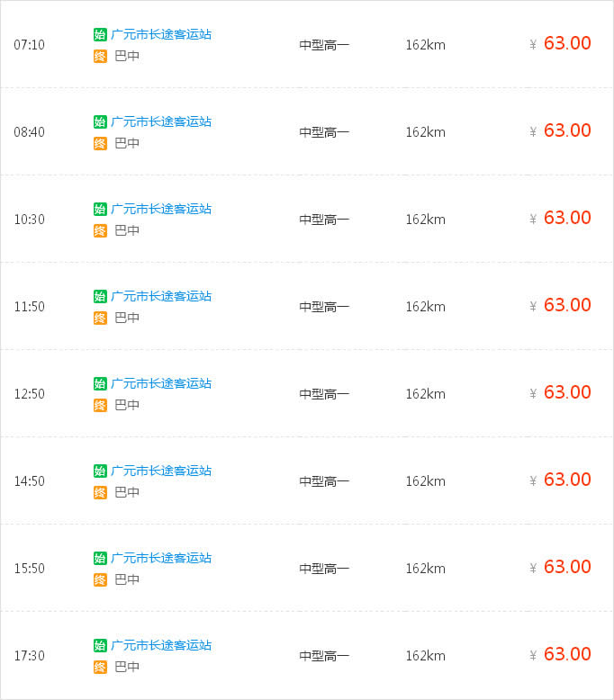Click 162km distance in the 15:50 row
The height and width of the screenshot is (700, 614).
(426, 569)
